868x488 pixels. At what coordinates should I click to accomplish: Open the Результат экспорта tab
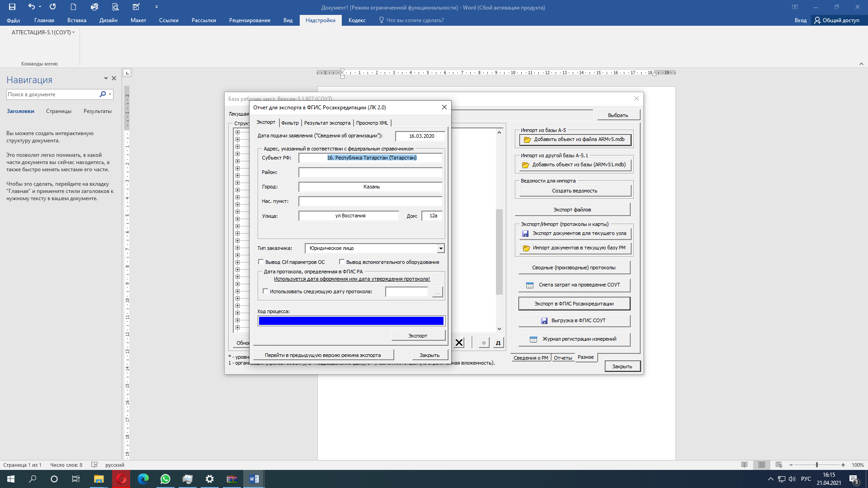327,123
